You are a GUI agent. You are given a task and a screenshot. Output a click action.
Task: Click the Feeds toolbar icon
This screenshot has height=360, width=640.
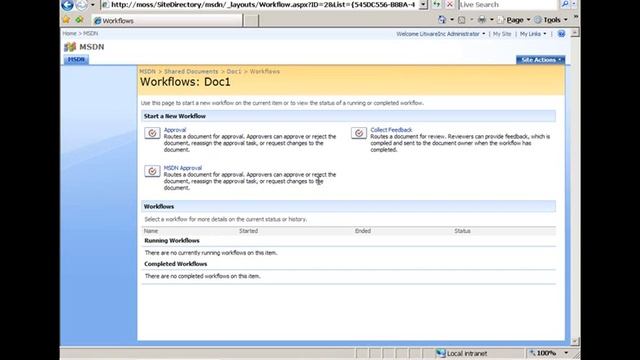pos(462,20)
